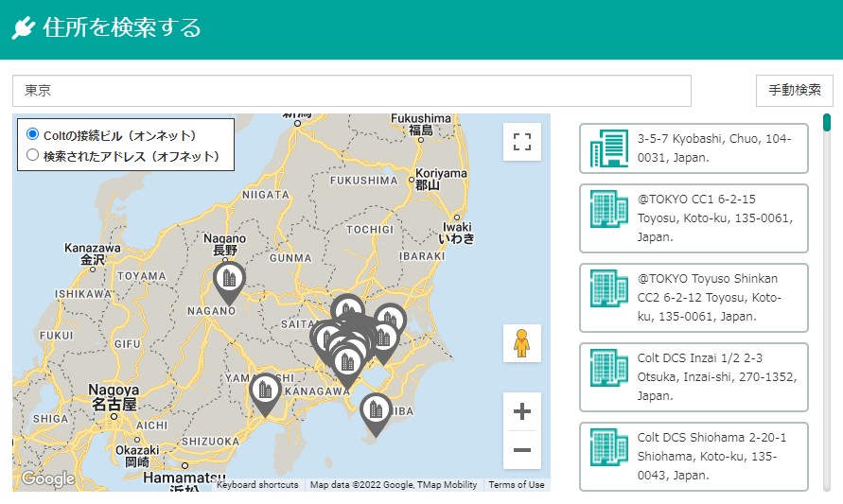This screenshot has width=843, height=504.
Task: Click the AICHI prefecture label
Action: coord(151,426)
